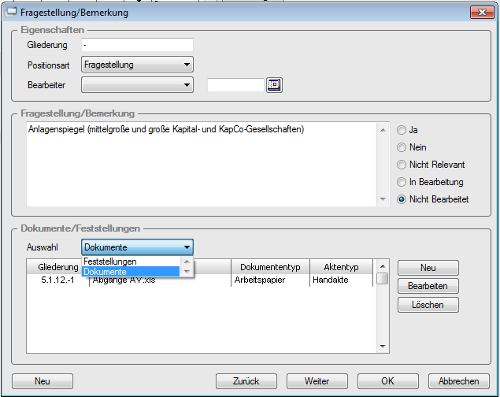Open the date picker icon next to Bearbeiter
The image size is (500, 397).
click(x=274, y=85)
